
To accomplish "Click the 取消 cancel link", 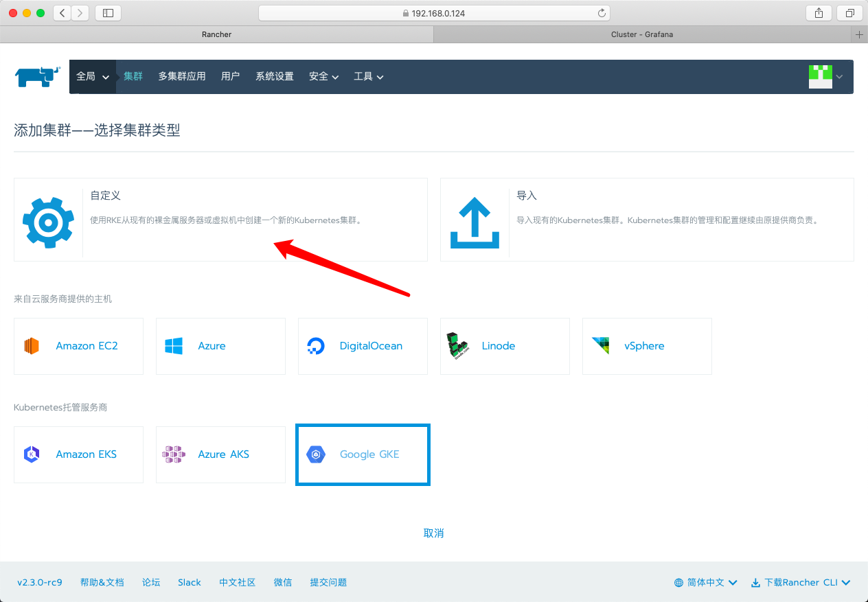I will [434, 533].
